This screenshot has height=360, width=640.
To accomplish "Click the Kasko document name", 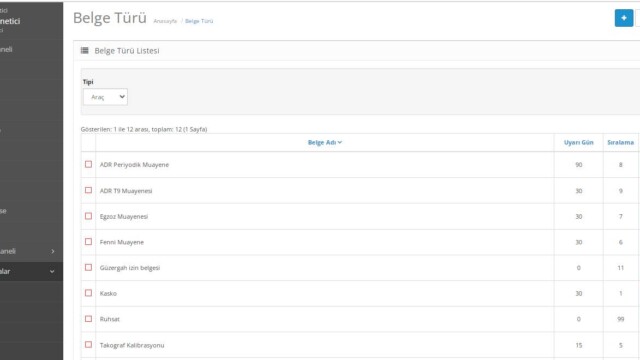I will [108, 294].
